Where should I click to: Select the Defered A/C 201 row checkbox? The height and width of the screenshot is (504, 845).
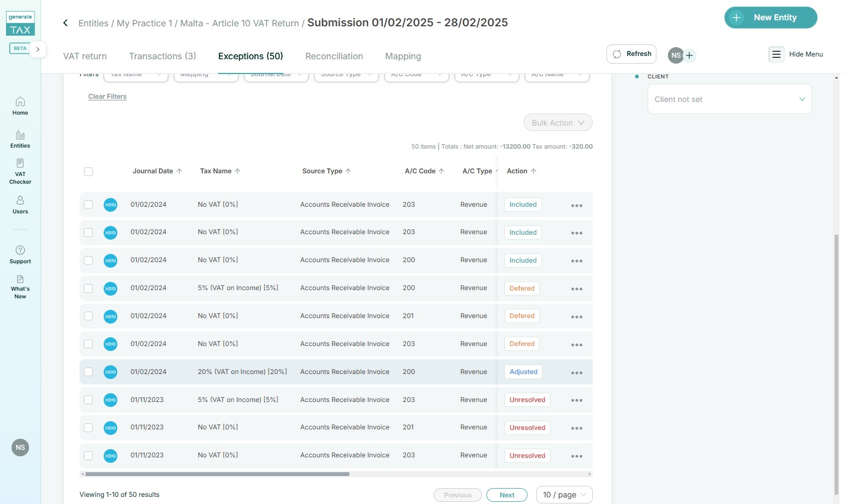[x=88, y=316]
